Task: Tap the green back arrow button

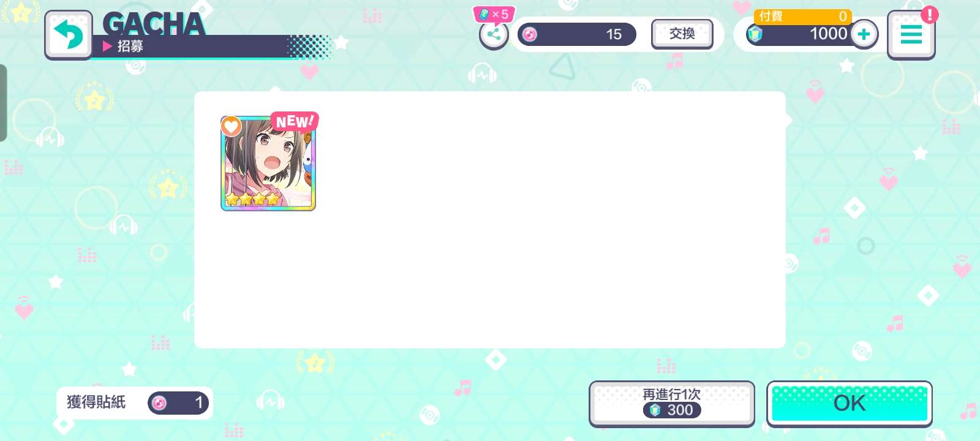Action: tap(69, 34)
